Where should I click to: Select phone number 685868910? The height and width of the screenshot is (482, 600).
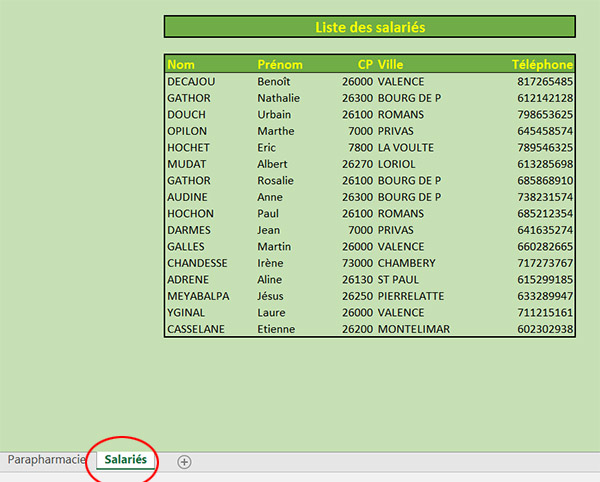[545, 181]
